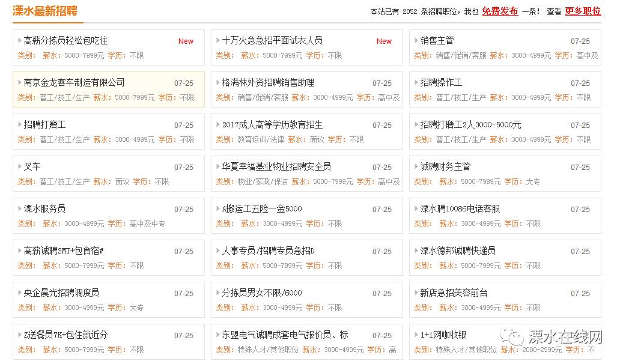The width and height of the screenshot is (623, 364).
Task: Click the triangle icon beside 东盟电气诚聘成套电气报价员
Action: point(218,335)
